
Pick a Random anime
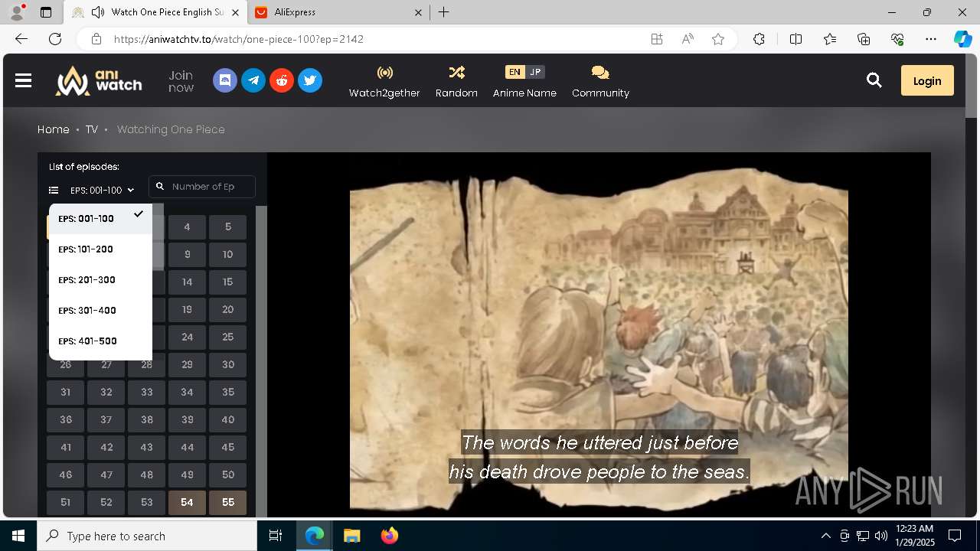(456, 81)
